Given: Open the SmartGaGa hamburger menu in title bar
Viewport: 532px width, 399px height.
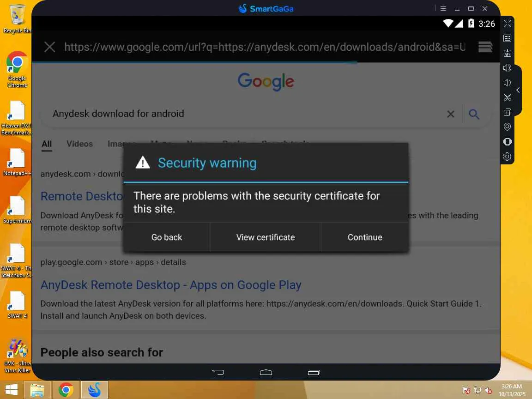Looking at the screenshot, I should (x=443, y=8).
